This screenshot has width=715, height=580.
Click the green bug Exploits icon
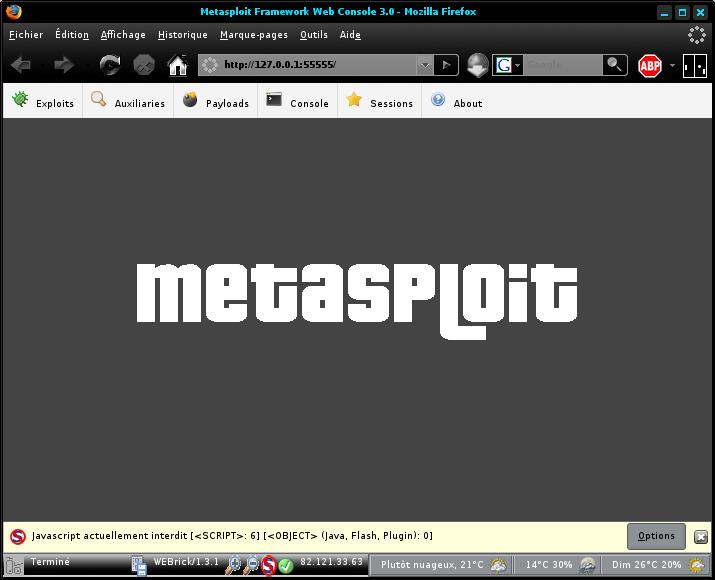(x=20, y=99)
